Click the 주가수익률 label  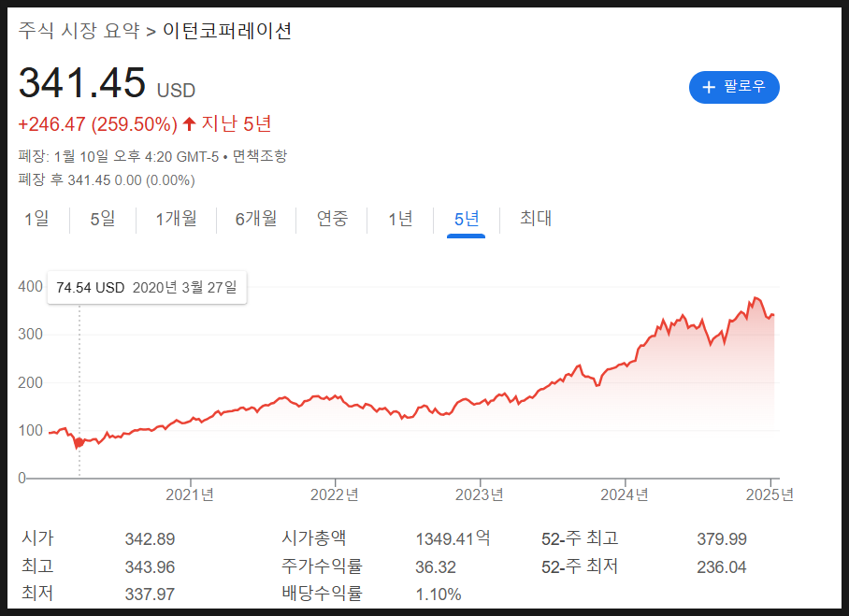click(x=323, y=566)
